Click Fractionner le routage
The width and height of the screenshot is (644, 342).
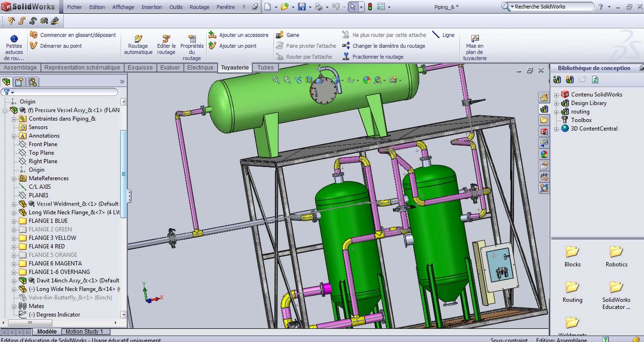coord(372,57)
